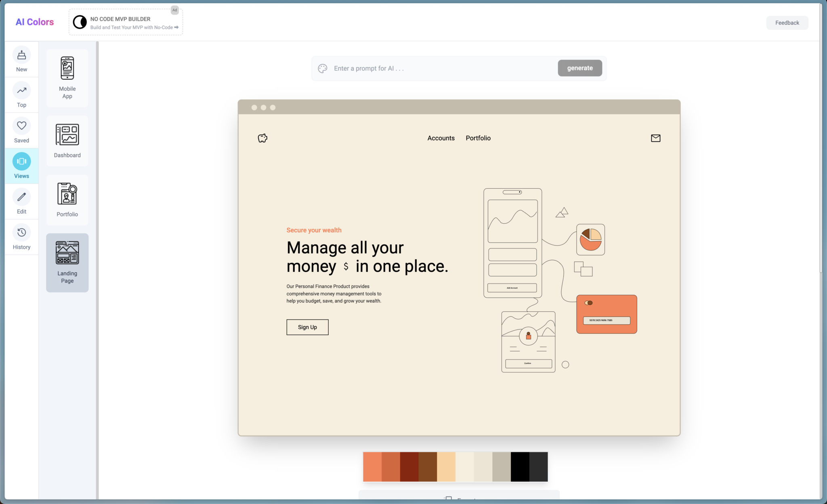The height and width of the screenshot is (504, 827).
Task: Open the History panel icon
Action: [21, 233]
